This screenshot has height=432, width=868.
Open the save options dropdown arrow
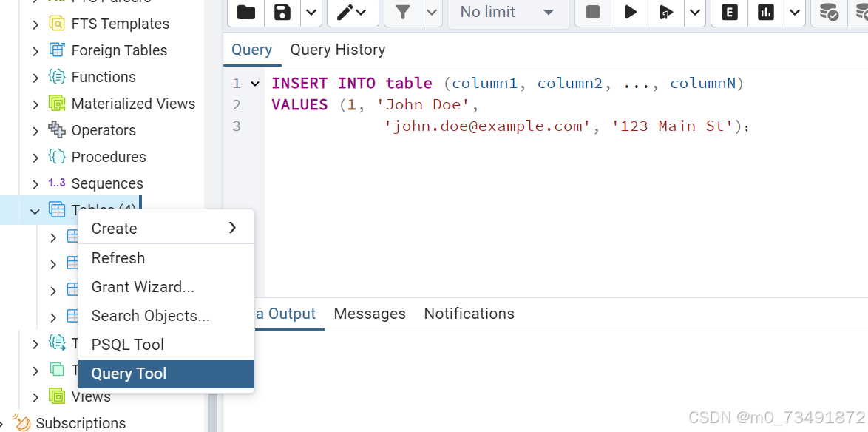311,12
